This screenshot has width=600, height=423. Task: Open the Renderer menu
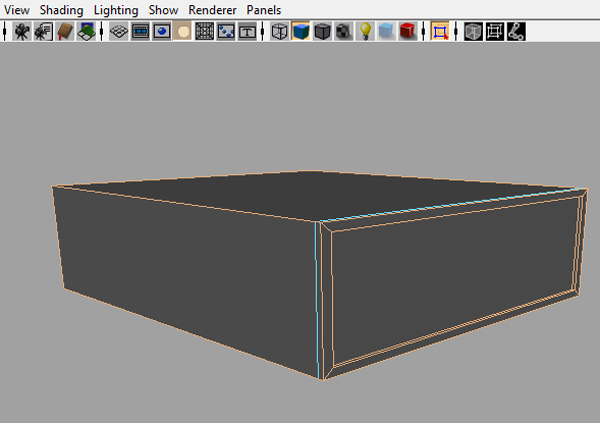212,10
